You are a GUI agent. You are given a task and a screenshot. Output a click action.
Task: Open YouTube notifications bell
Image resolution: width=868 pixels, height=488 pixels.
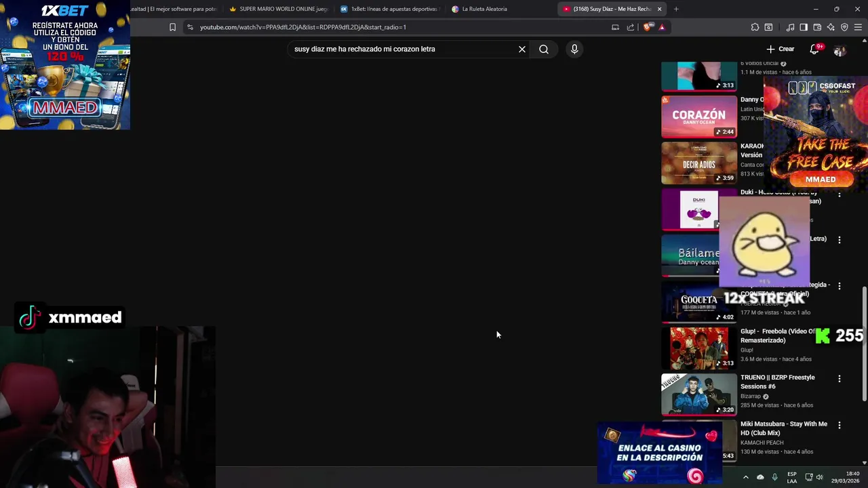(x=814, y=49)
